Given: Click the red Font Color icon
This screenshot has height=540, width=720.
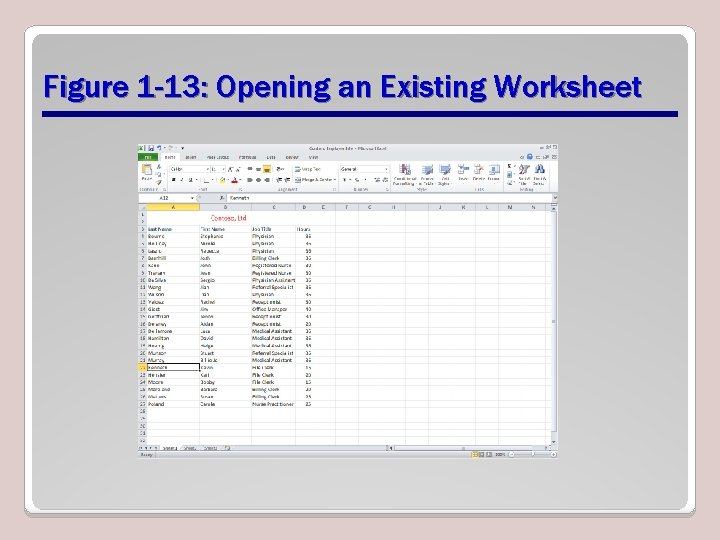Looking at the screenshot, I should tap(235, 180).
